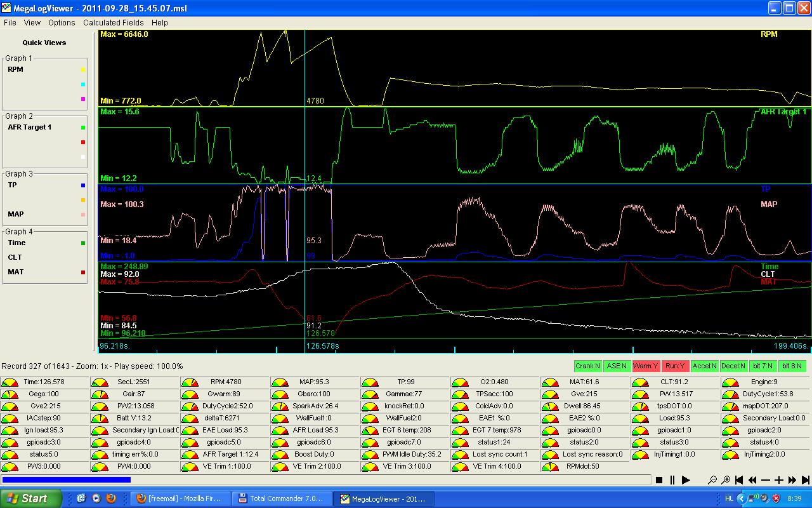Toggle the Accel:N status indicator
The width and height of the screenshot is (812, 508).
coord(704,366)
